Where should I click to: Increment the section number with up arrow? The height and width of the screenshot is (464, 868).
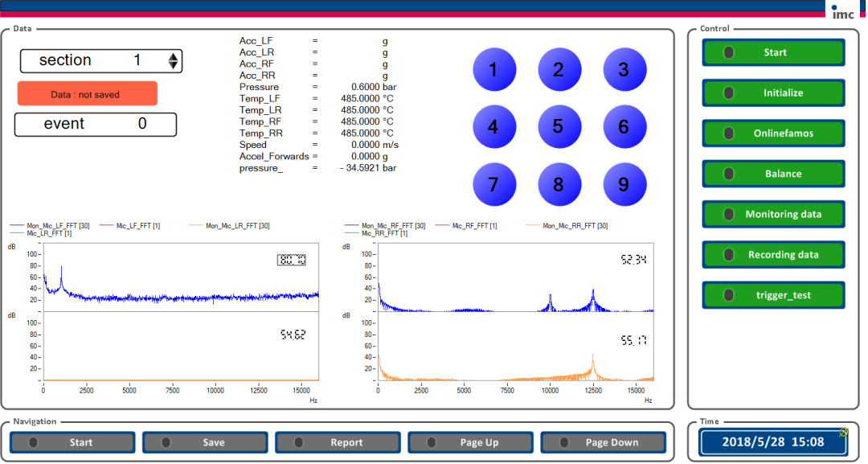tap(174, 56)
